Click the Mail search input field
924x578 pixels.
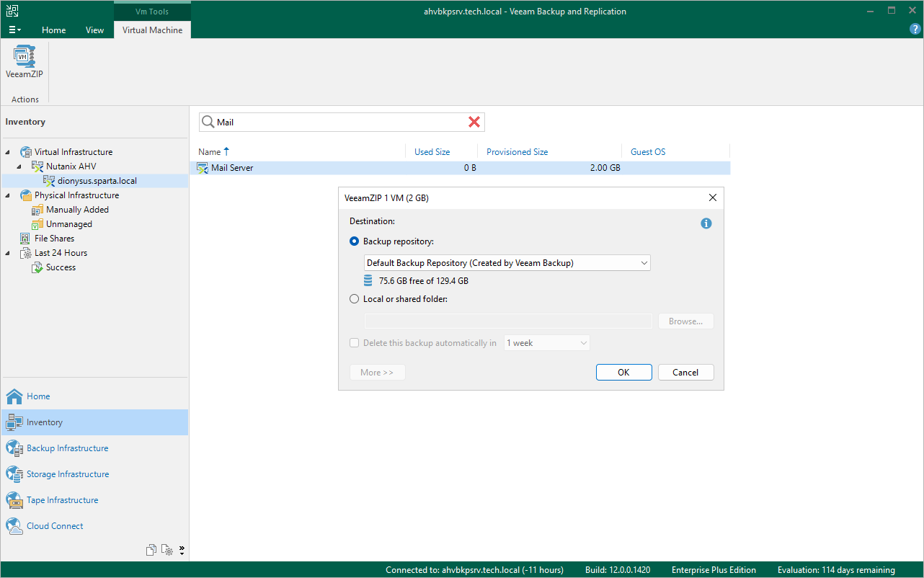[x=341, y=123]
